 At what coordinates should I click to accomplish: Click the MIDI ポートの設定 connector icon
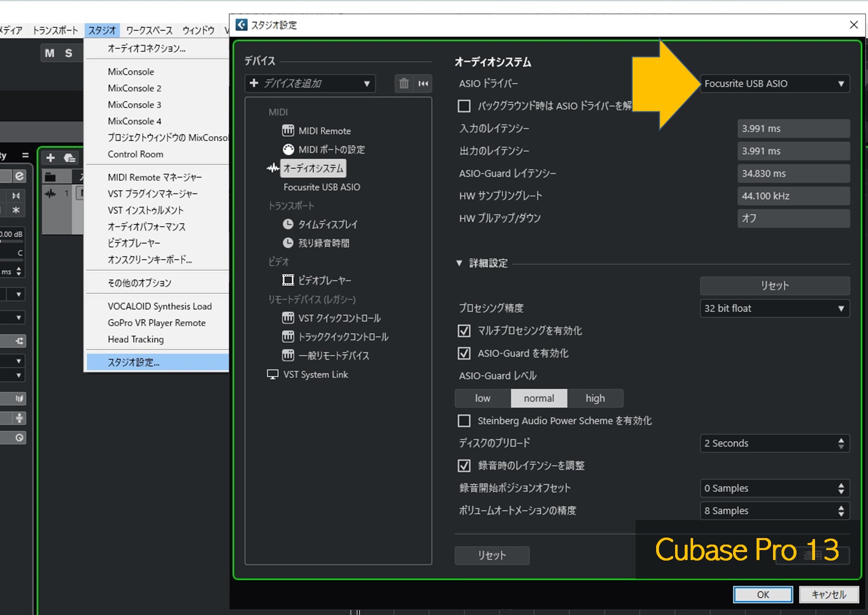pos(288,149)
